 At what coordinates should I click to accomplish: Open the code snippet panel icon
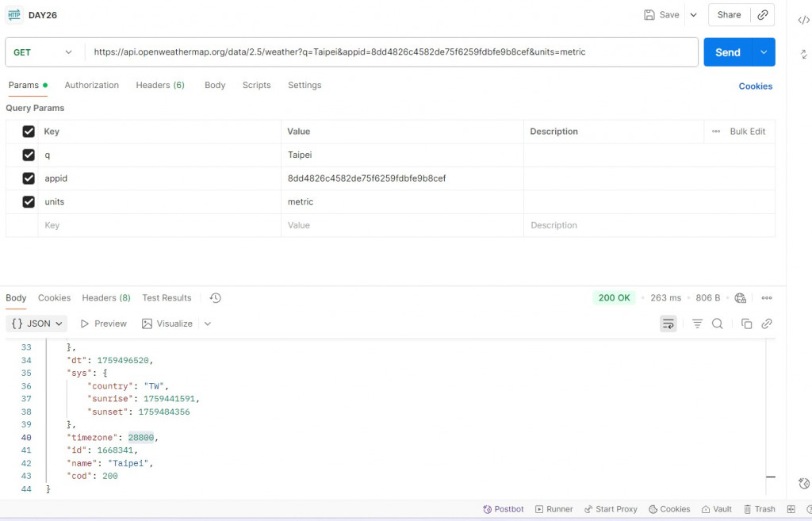coord(803,20)
